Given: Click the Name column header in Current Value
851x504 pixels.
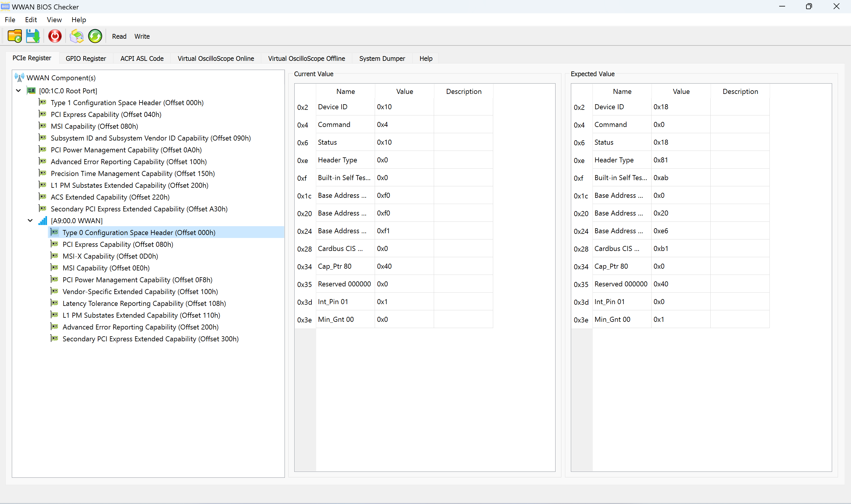Looking at the screenshot, I should tap(346, 92).
